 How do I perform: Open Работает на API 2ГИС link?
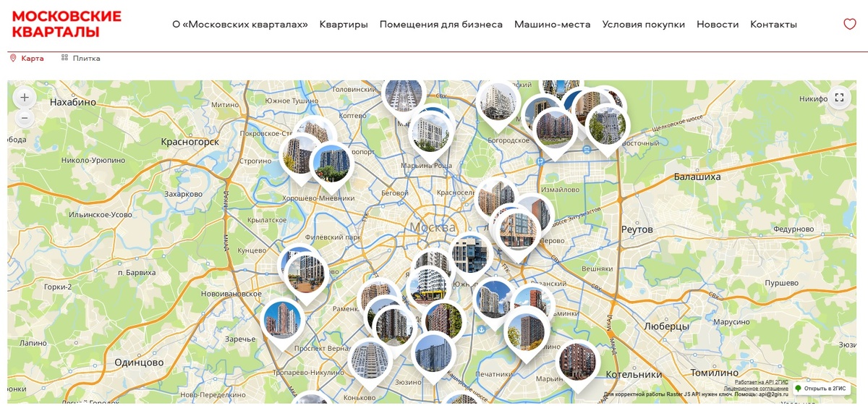point(762,382)
